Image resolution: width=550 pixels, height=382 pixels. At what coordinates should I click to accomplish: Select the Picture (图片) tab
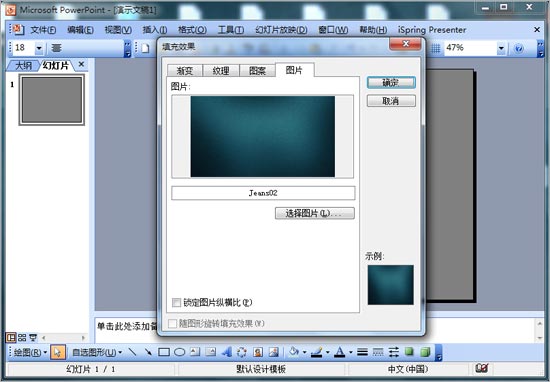click(294, 70)
